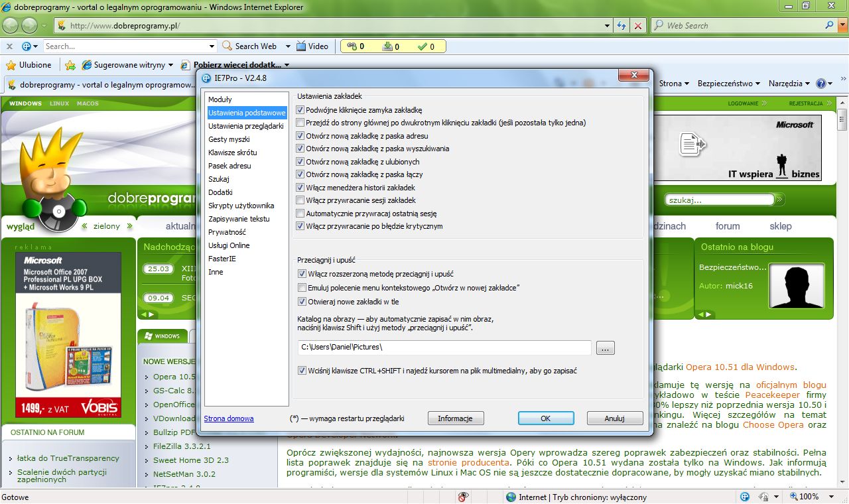Toggle Otwórz nową zakładkę z paska adresu

pyautogui.click(x=300, y=136)
